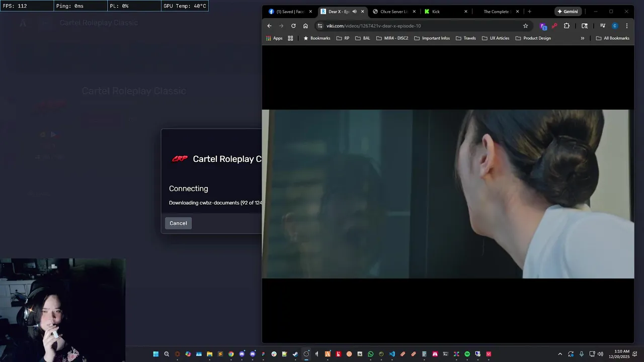
Task: Open the red key extension
Action: tap(554, 26)
